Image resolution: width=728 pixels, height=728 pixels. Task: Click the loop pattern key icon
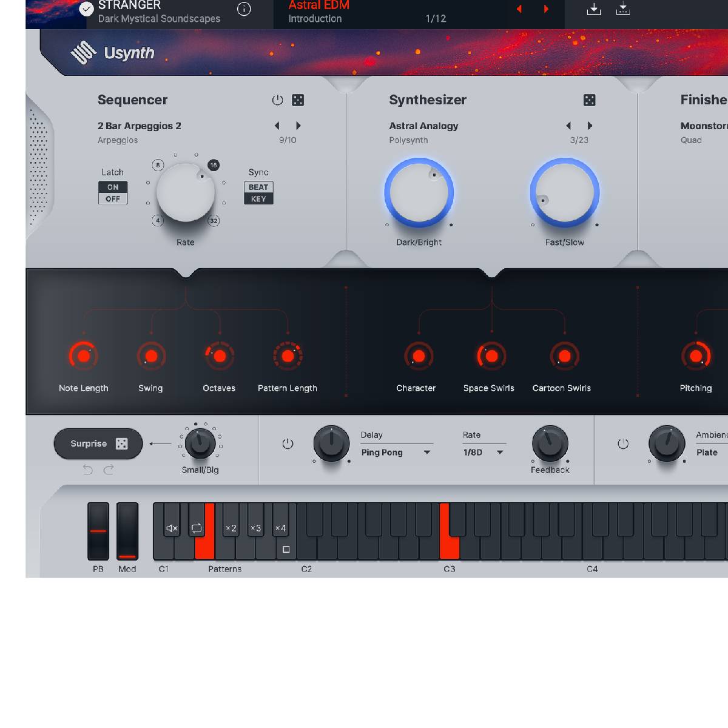click(x=197, y=528)
